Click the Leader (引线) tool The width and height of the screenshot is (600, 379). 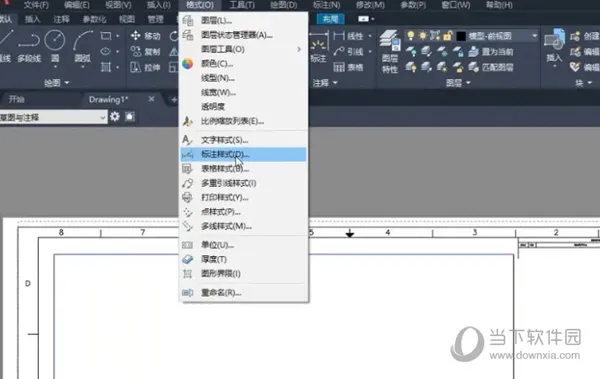pyautogui.click(x=348, y=51)
